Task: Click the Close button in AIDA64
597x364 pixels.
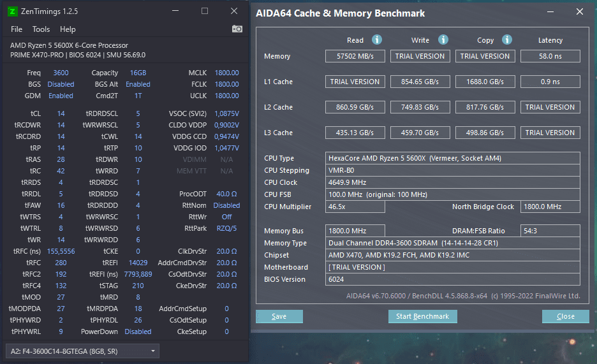Action: coord(565,316)
